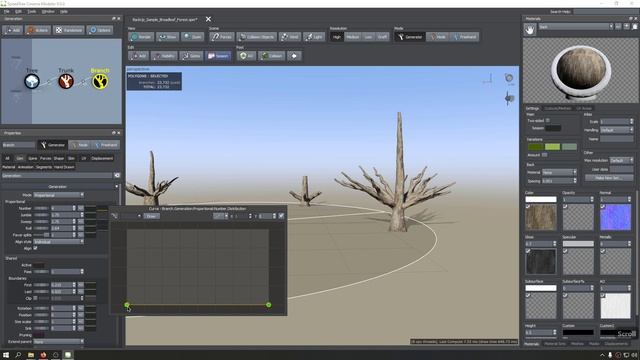640x360 pixels.
Task: Click the left green curve control point
Action: tap(127, 304)
